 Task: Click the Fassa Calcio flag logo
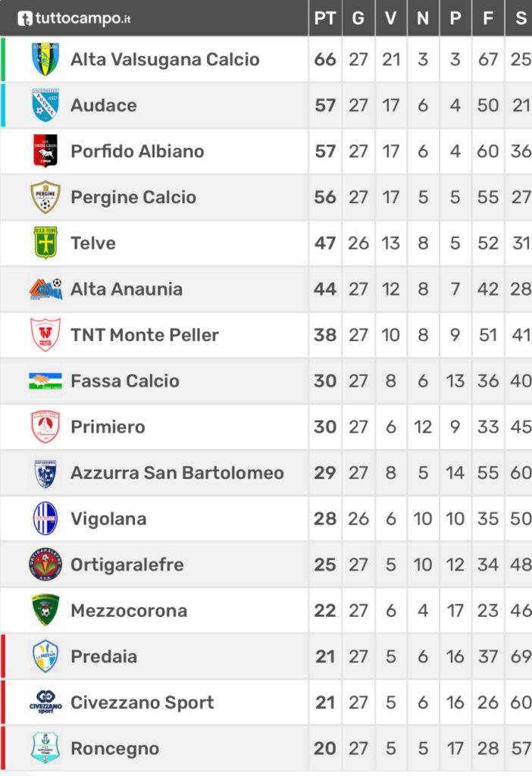(x=45, y=380)
